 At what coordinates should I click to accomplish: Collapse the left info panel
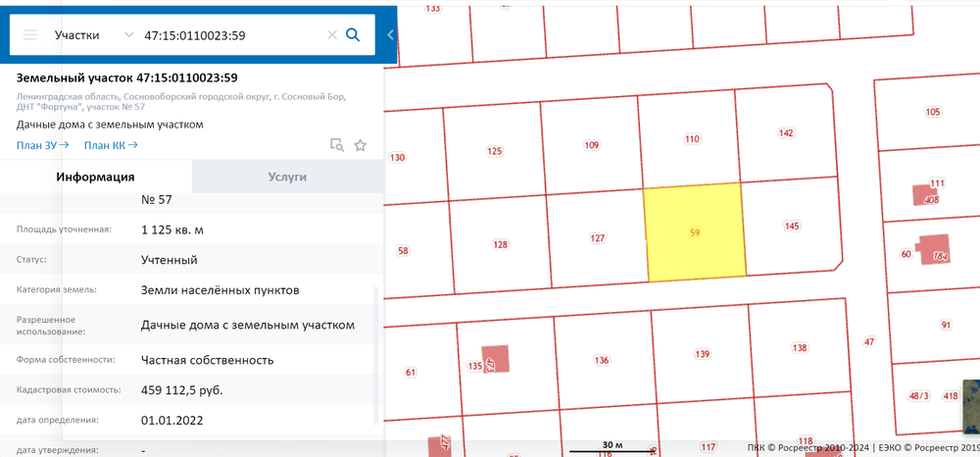(390, 35)
